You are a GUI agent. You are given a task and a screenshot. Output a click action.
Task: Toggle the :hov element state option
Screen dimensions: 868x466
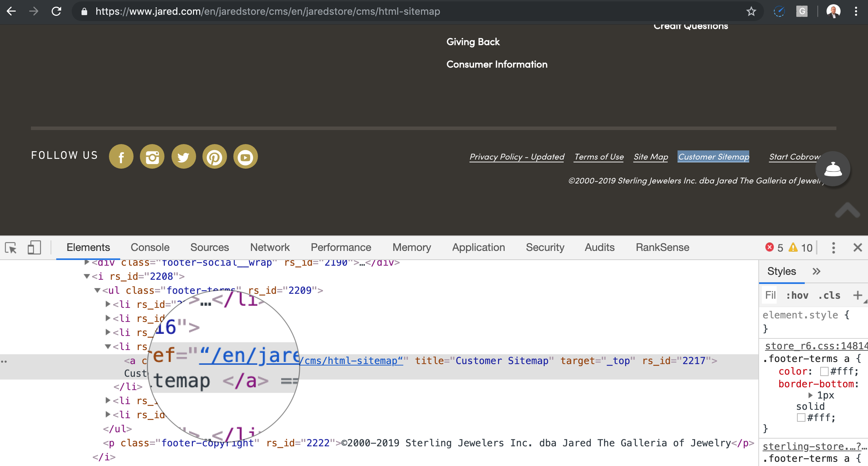tap(797, 295)
